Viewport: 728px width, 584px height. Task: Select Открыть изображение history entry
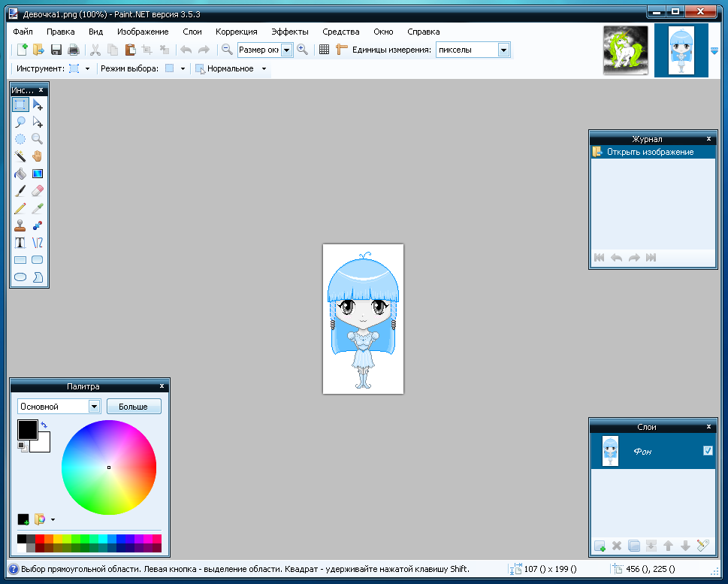(653, 152)
